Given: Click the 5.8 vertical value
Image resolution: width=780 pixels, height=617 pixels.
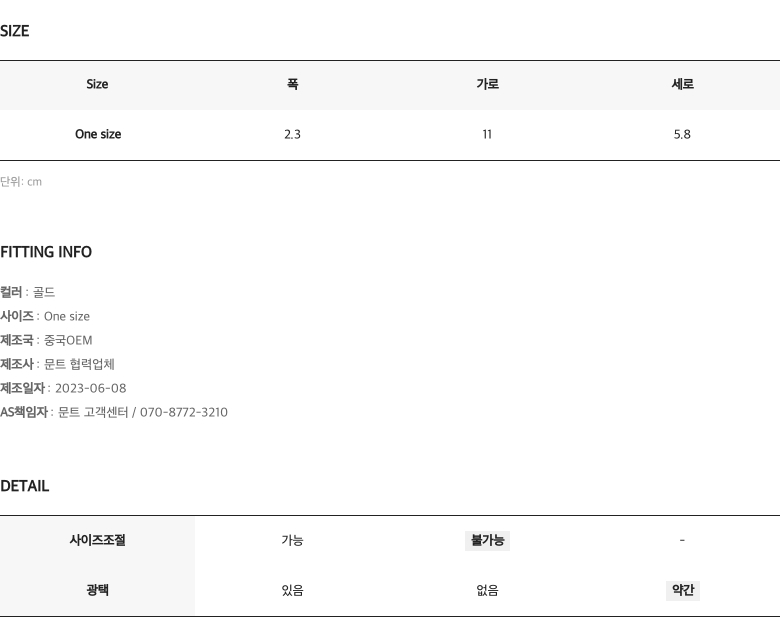Looking at the screenshot, I should coord(682,134).
